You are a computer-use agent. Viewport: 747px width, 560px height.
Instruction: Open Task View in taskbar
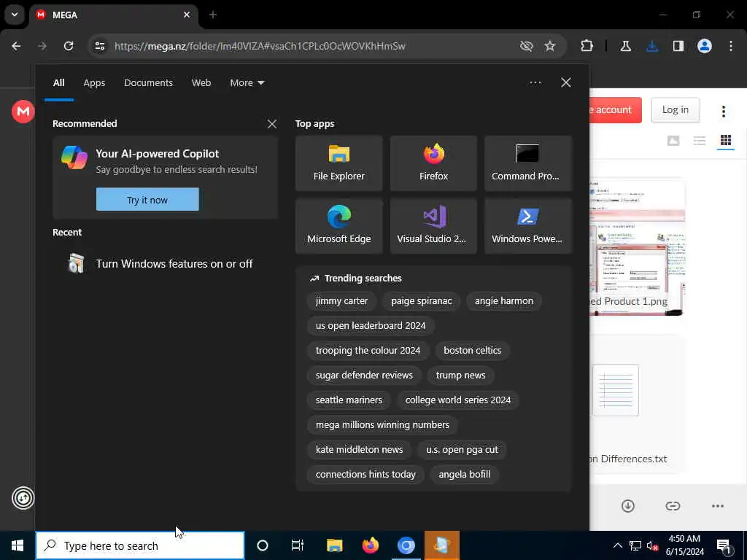click(x=298, y=545)
